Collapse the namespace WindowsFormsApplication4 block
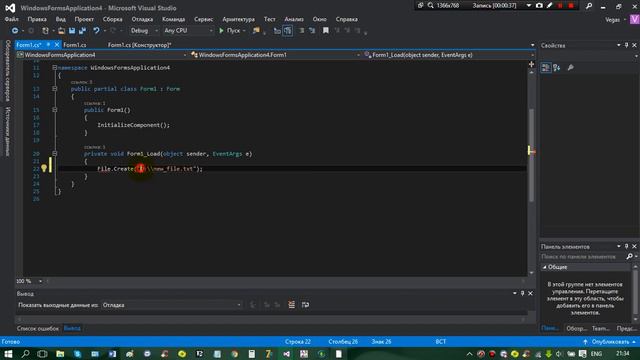The height and width of the screenshot is (360, 640). click(54, 68)
